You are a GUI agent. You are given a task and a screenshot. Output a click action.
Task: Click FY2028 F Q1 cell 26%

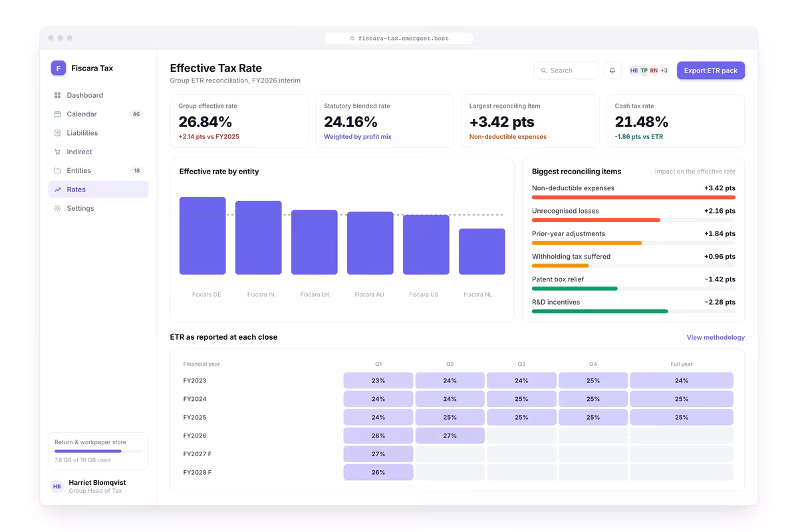(378, 472)
